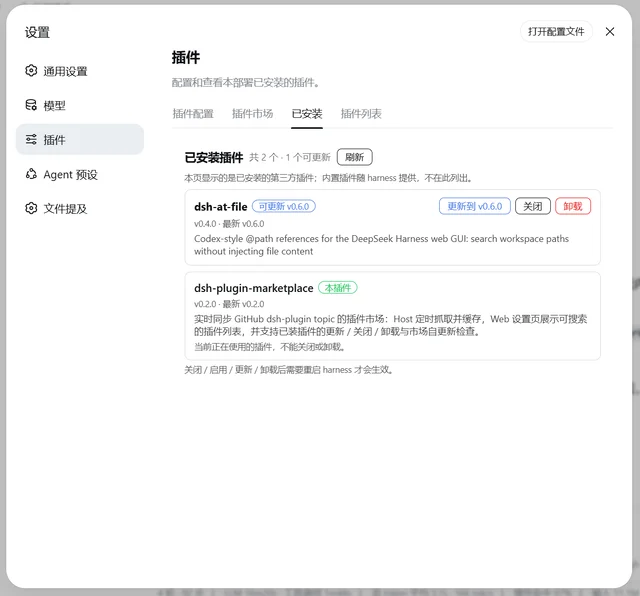Click the '关闭 / 启用 / 更新 / 卸载后需要重启' footer note
This screenshot has width=640, height=596.
pyautogui.click(x=289, y=370)
